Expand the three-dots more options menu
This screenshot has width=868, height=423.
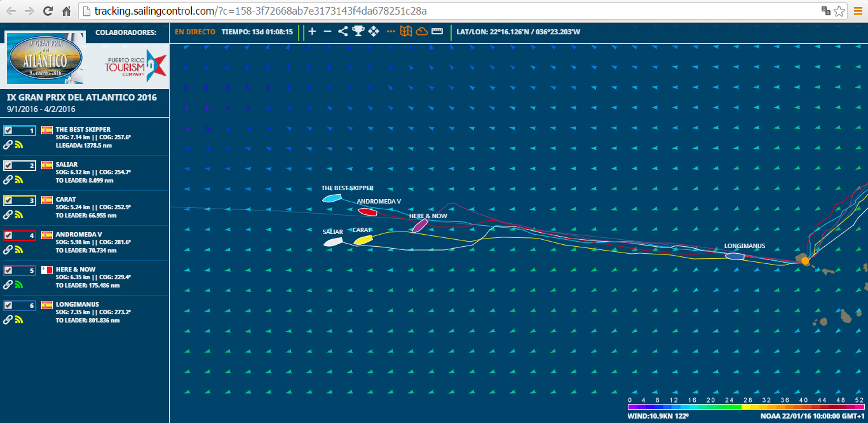coord(391,31)
